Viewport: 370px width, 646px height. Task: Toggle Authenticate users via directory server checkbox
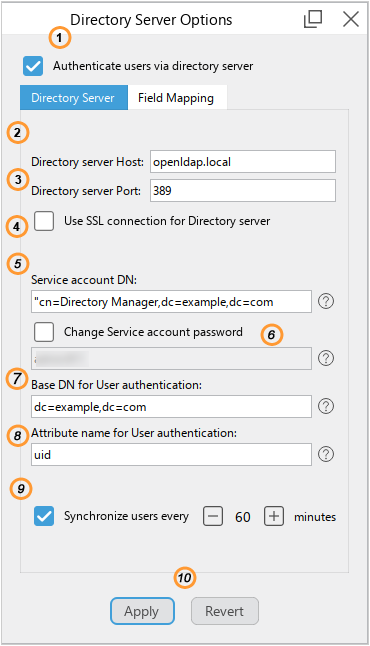tap(33, 66)
